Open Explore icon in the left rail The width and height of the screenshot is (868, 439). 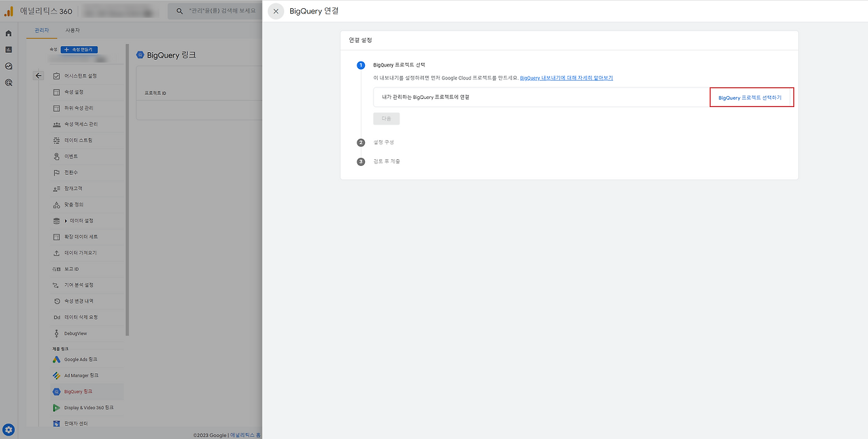9,66
